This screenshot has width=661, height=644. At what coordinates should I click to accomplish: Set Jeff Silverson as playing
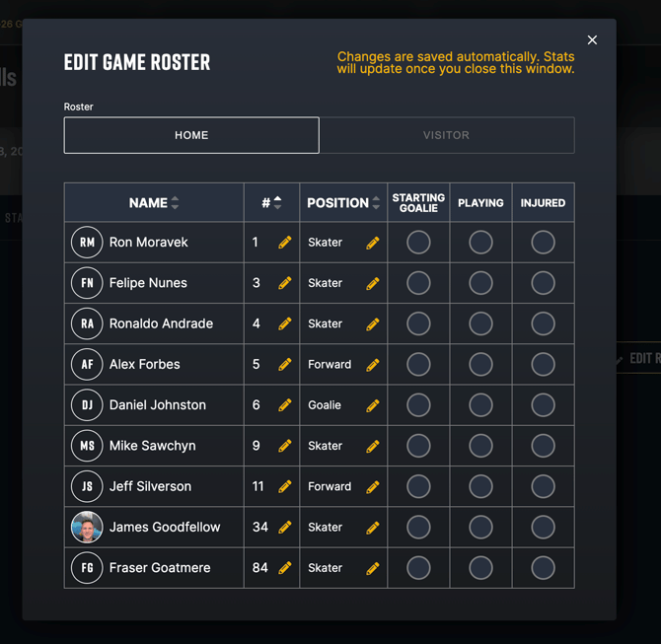480,486
